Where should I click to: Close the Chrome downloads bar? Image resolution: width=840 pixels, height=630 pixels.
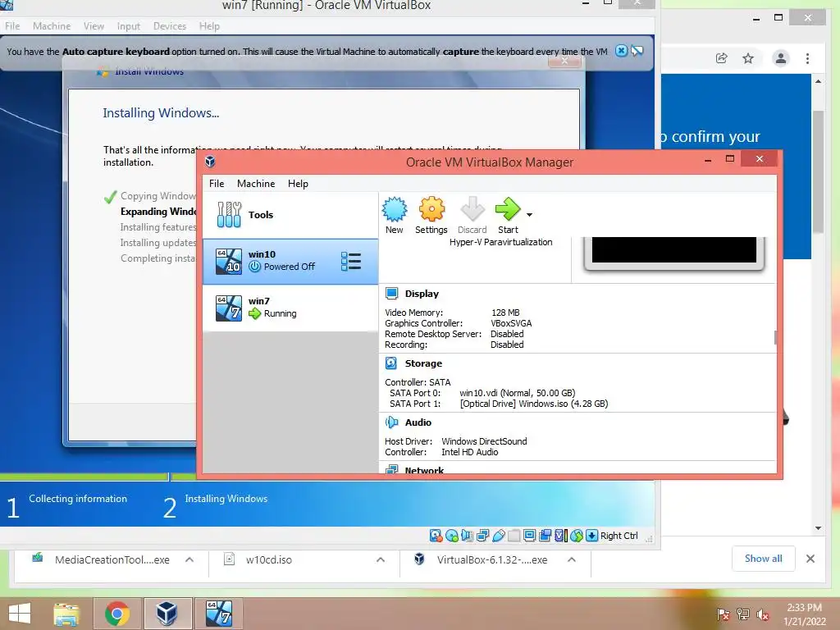[810, 559]
